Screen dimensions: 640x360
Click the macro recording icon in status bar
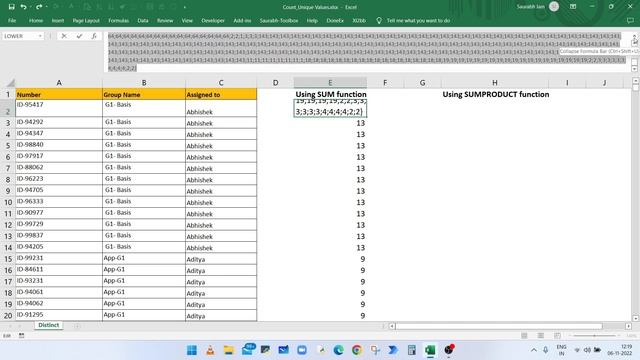click(22, 336)
